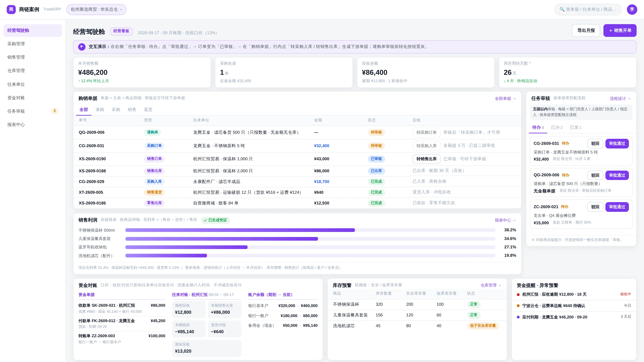
Task: Open 采购管理 in the sidebar
Action: coord(33,44)
